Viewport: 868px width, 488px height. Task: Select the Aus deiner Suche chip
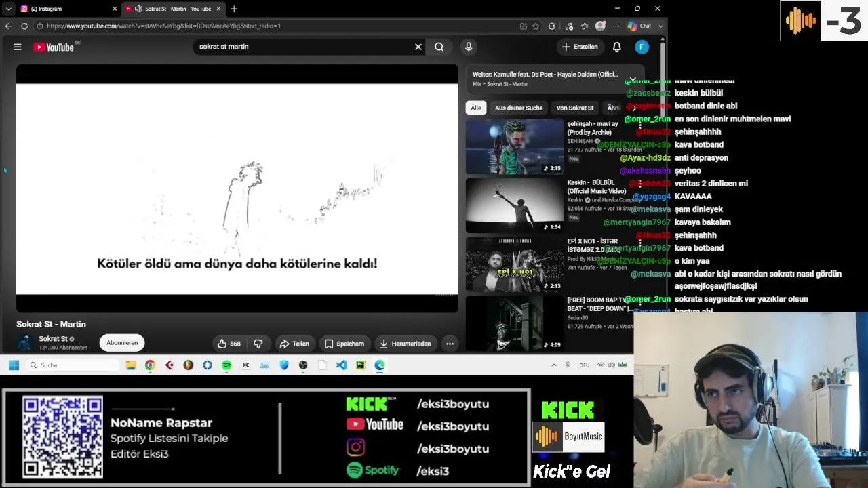(x=519, y=108)
